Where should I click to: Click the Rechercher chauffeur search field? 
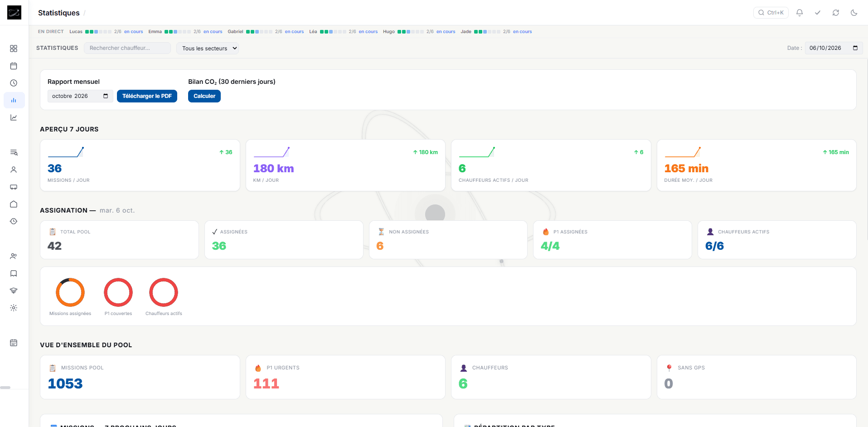point(127,48)
